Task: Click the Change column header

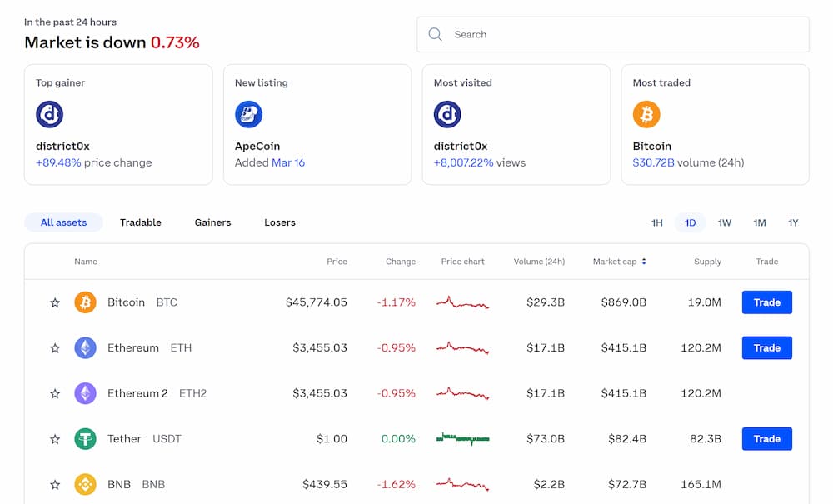Action: point(401,262)
